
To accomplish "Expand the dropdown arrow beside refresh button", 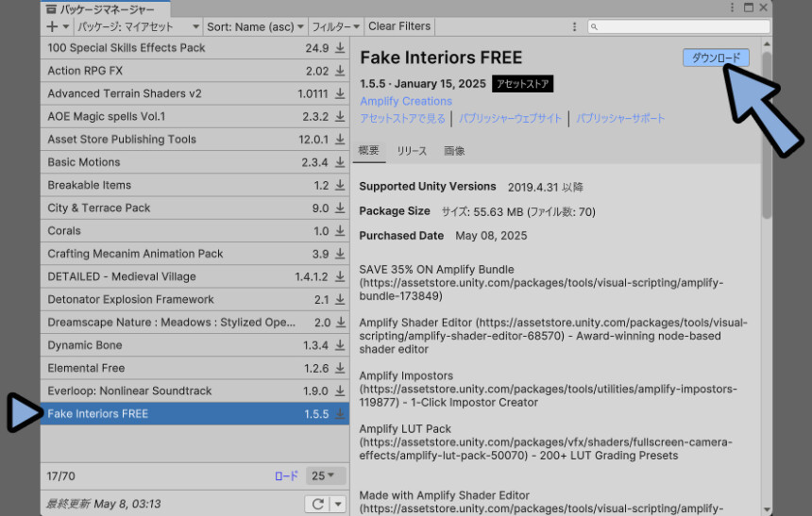I will point(338,504).
